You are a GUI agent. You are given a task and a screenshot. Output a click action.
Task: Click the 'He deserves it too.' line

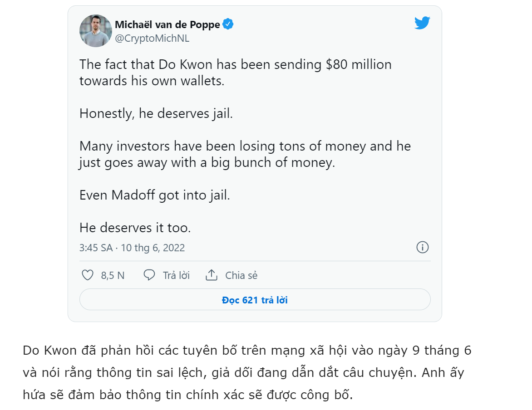click(x=135, y=228)
